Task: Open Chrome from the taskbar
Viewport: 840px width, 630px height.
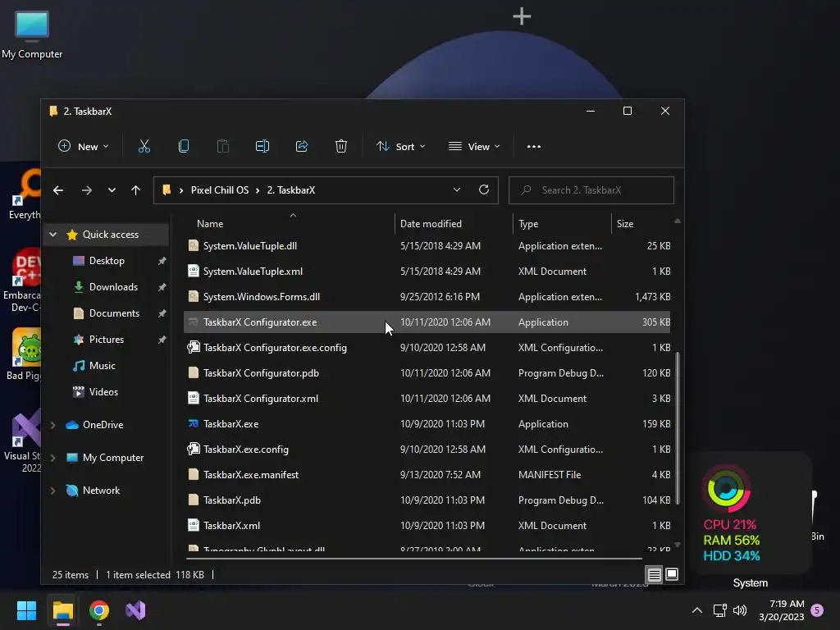Action: coord(99,610)
